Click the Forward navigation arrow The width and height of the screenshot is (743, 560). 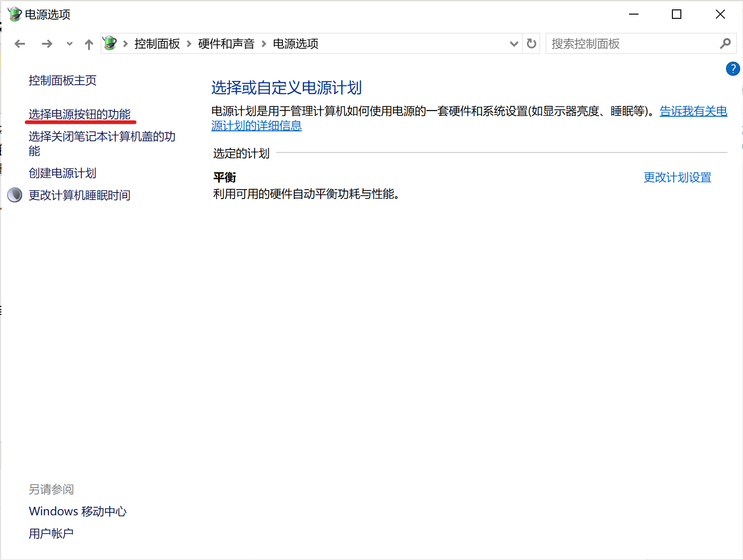47,44
